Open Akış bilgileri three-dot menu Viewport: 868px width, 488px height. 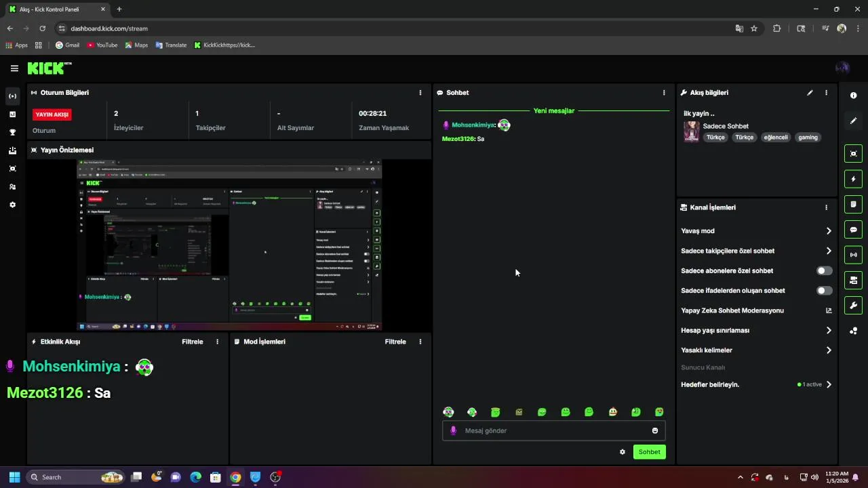coord(826,93)
